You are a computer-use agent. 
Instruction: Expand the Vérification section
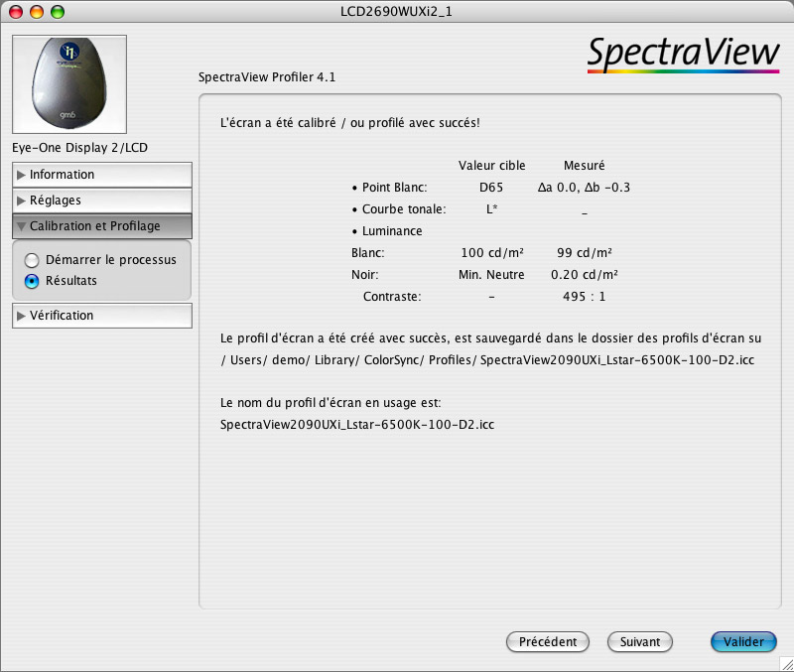click(102, 316)
